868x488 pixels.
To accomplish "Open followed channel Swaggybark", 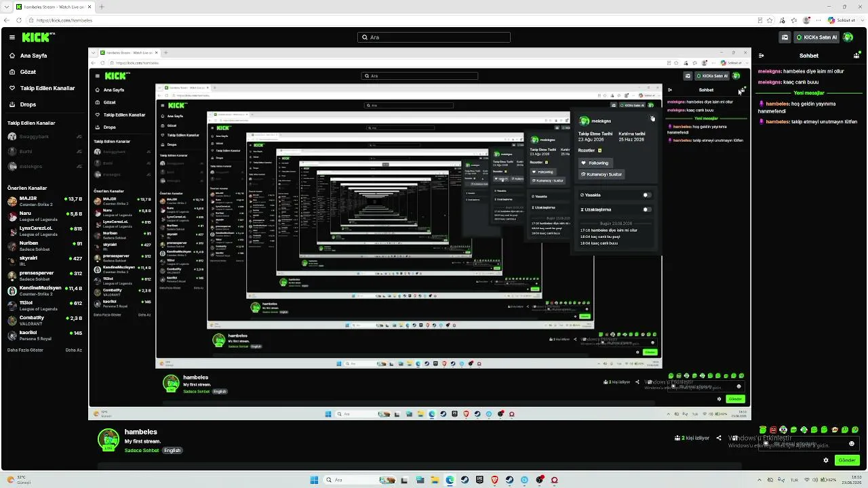I will point(45,136).
